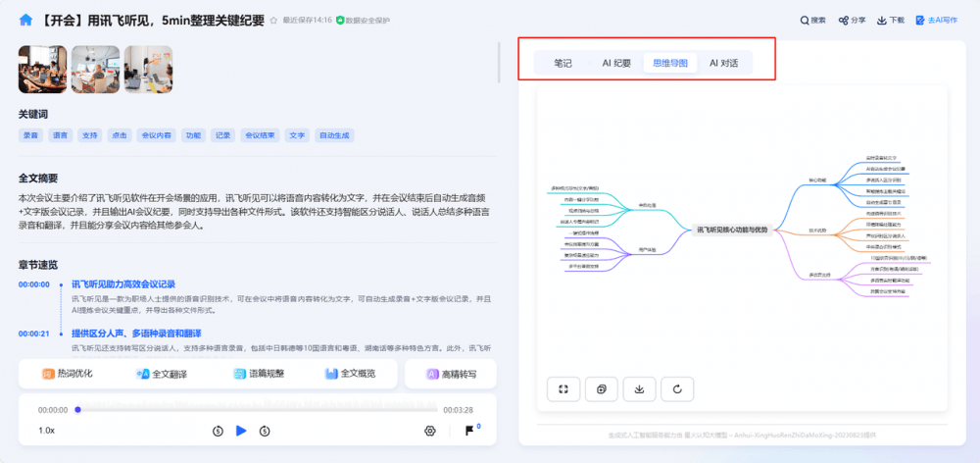980x463 pixels.
Task: Change the 1.0x playback speed
Action: (x=46, y=431)
